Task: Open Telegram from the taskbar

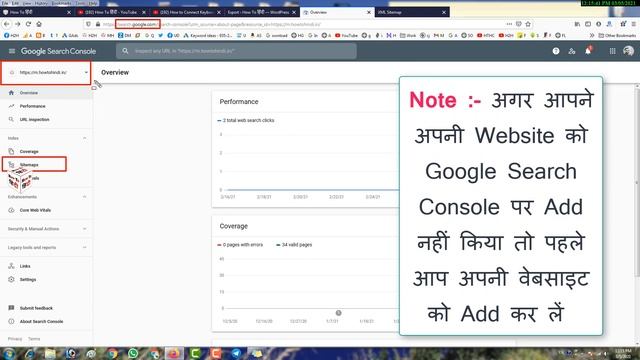Action: (236, 353)
